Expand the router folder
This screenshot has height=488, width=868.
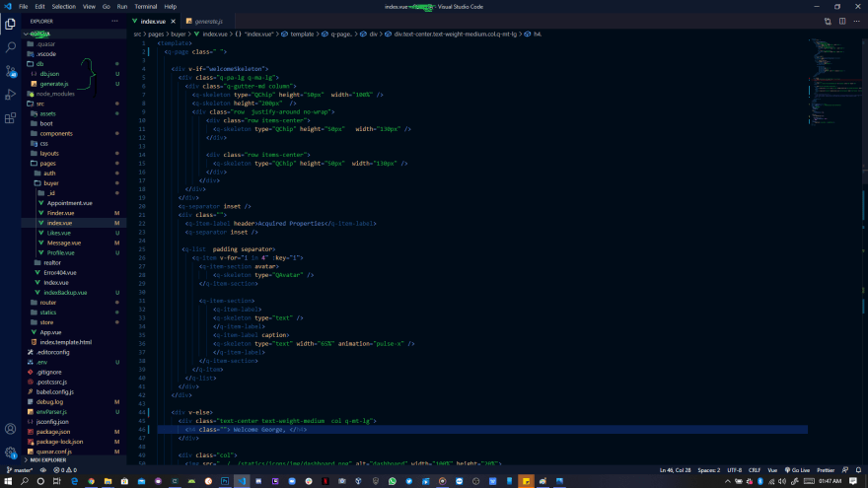point(74,303)
